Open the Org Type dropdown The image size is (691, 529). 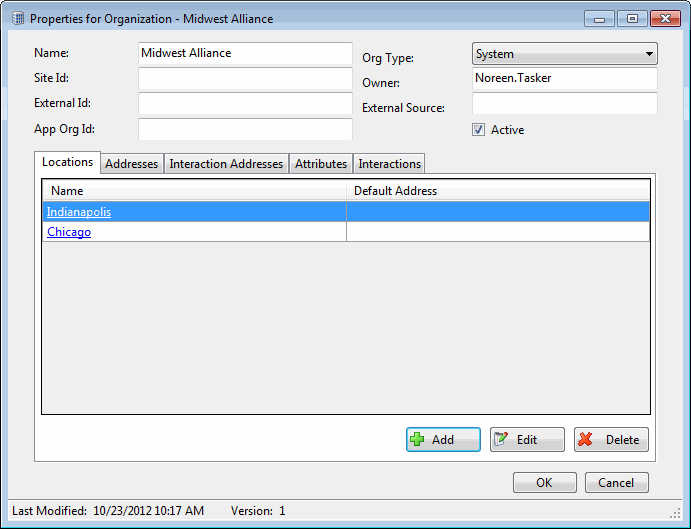(564, 54)
